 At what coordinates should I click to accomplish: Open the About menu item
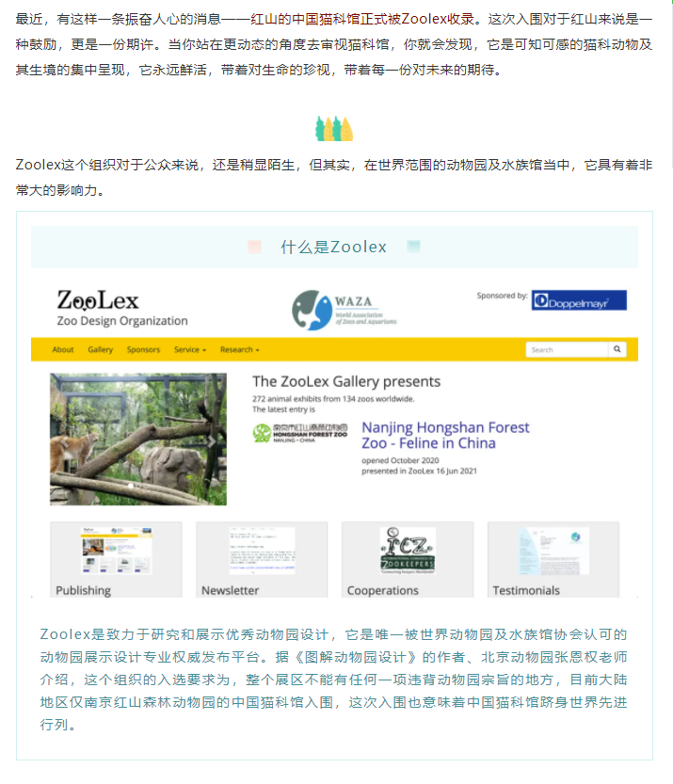63,350
